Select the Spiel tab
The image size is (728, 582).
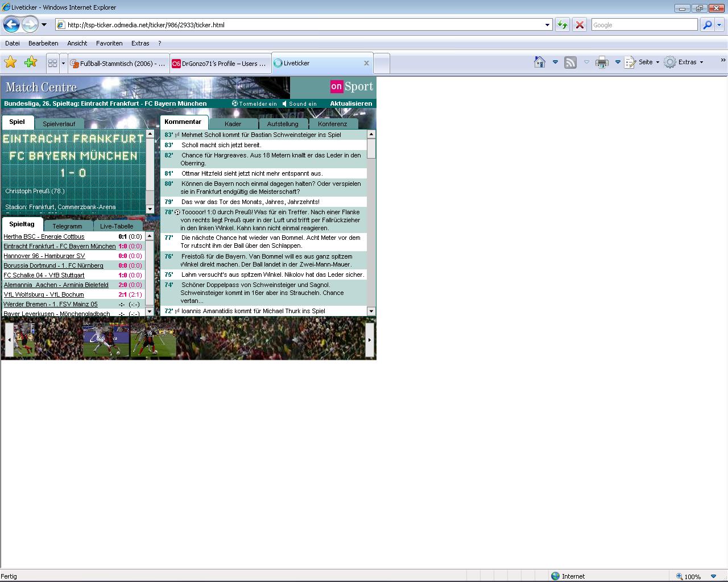[17, 122]
